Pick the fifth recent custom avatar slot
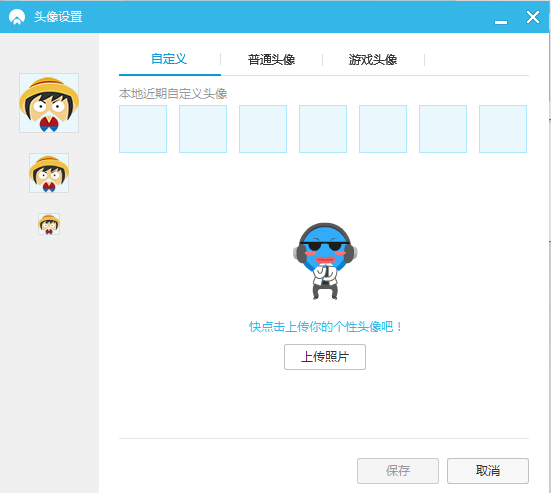 (x=383, y=129)
